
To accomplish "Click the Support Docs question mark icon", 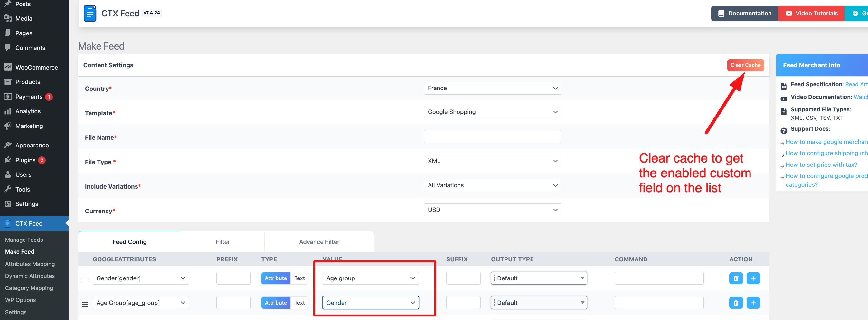I will point(784,131).
